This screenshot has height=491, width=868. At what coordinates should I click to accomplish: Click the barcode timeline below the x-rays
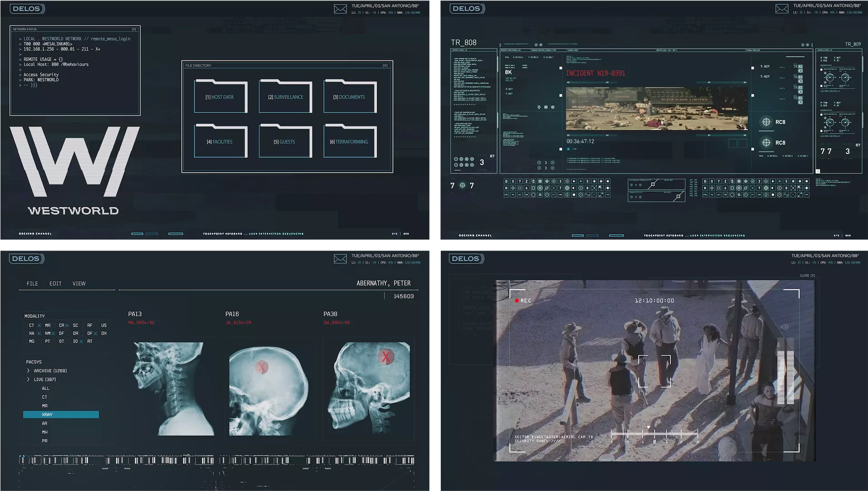click(x=217, y=460)
